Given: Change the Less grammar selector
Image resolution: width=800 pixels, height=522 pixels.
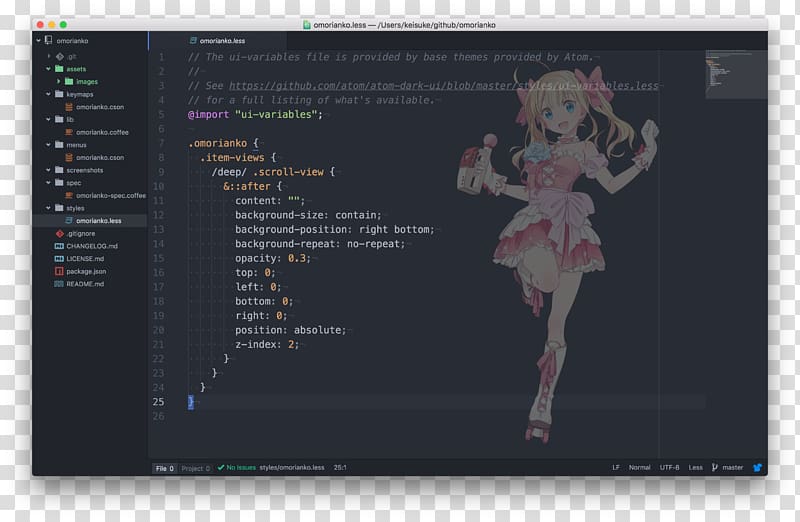Looking at the screenshot, I should (695, 467).
